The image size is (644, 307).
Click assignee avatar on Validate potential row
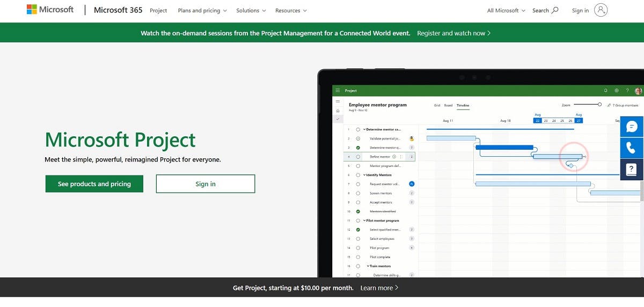pos(412,138)
